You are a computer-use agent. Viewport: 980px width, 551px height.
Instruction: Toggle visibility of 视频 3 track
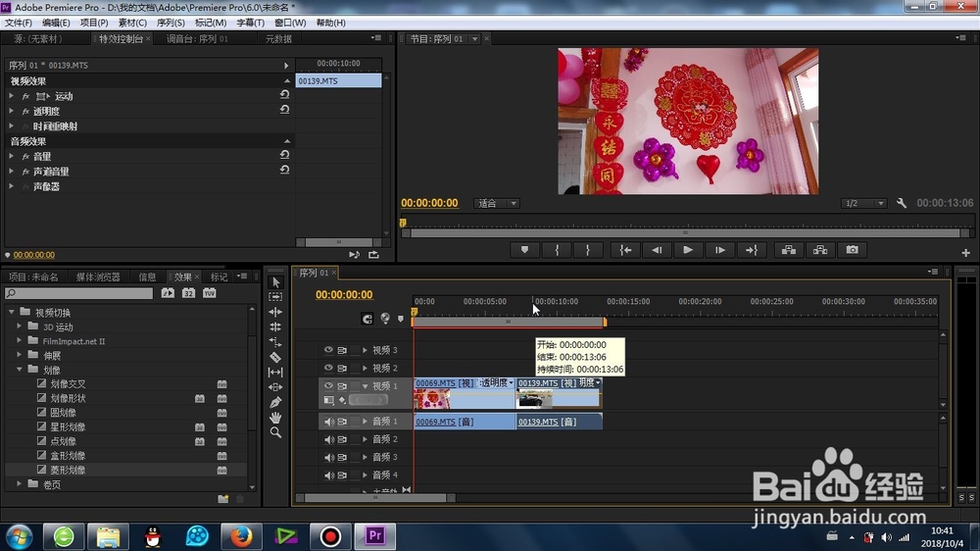(328, 350)
